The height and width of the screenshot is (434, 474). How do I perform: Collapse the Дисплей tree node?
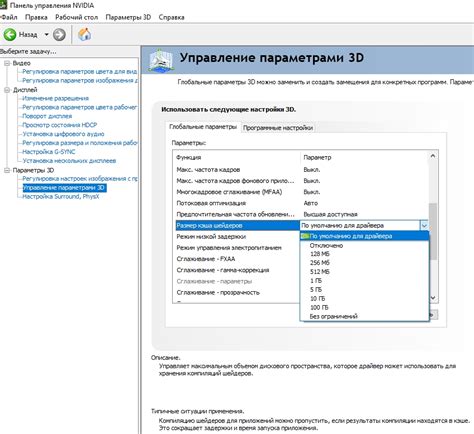[7, 90]
